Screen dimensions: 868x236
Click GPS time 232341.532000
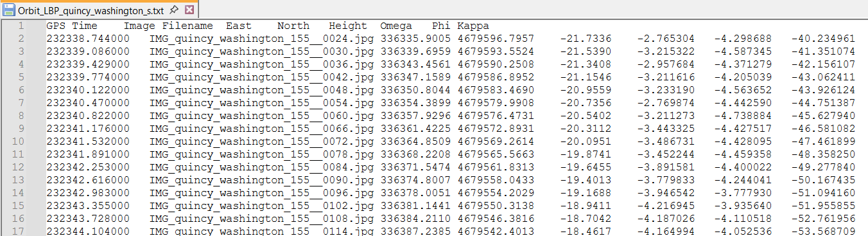[88, 141]
